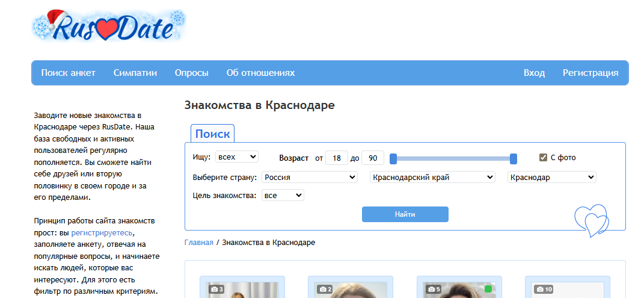The image size is (644, 298).
Task: Click the "Регистрация" link in the header
Action: pos(590,73)
